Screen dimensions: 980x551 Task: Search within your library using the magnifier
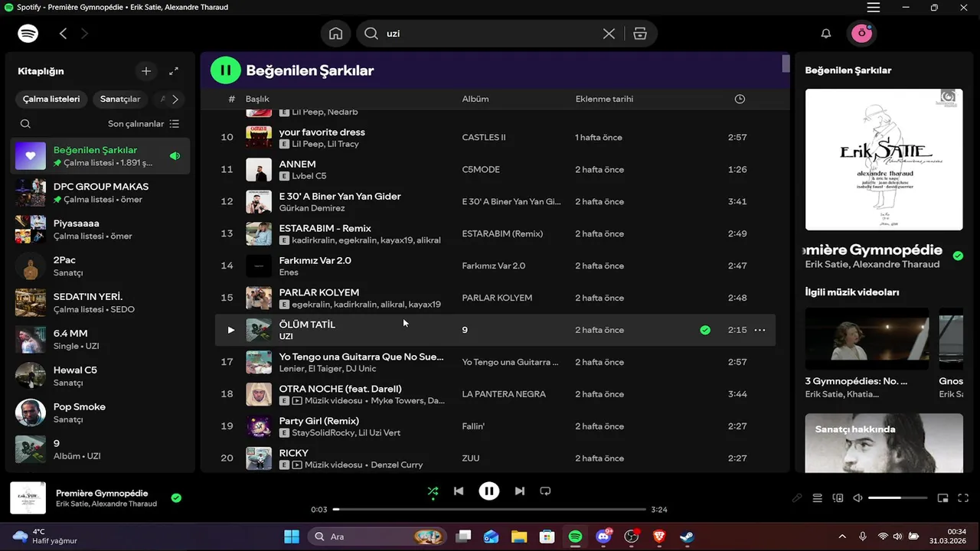(25, 124)
